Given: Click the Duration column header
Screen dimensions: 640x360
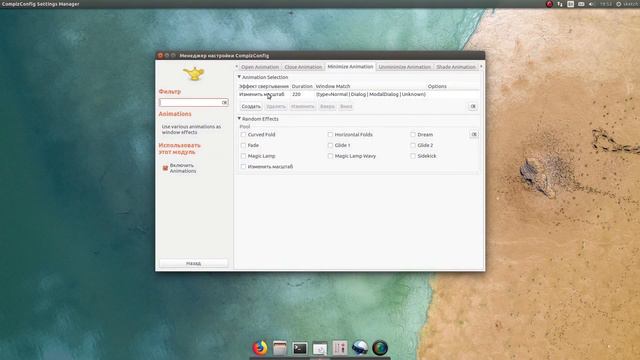Looking at the screenshot, I should [x=302, y=86].
